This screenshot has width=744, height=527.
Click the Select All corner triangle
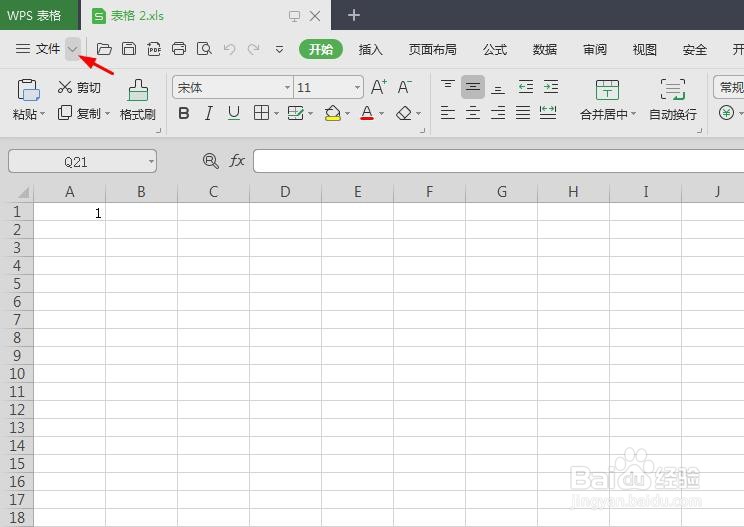23,192
